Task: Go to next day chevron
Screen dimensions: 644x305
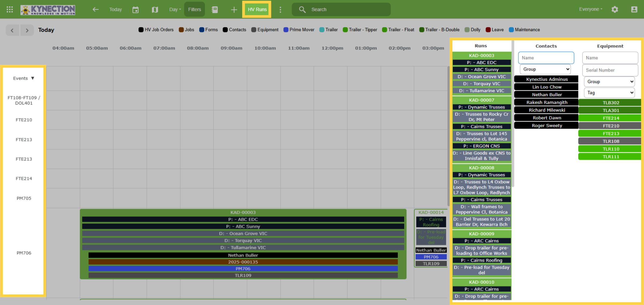Action: (27, 30)
